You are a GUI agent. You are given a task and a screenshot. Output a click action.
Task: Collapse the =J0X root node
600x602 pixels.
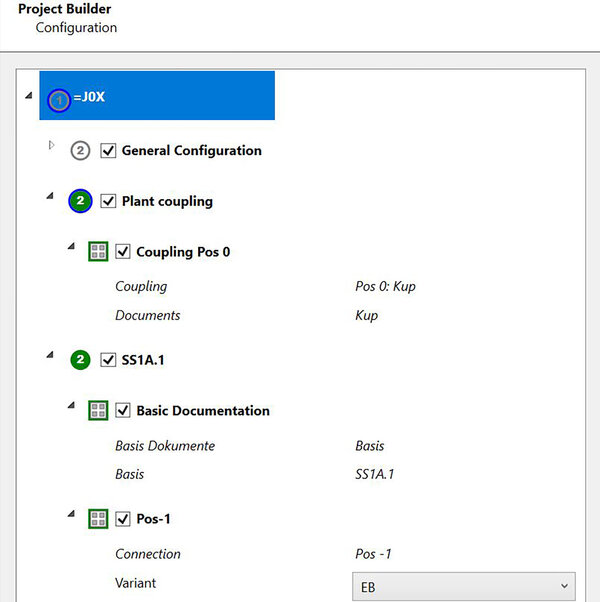pyautogui.click(x=26, y=95)
